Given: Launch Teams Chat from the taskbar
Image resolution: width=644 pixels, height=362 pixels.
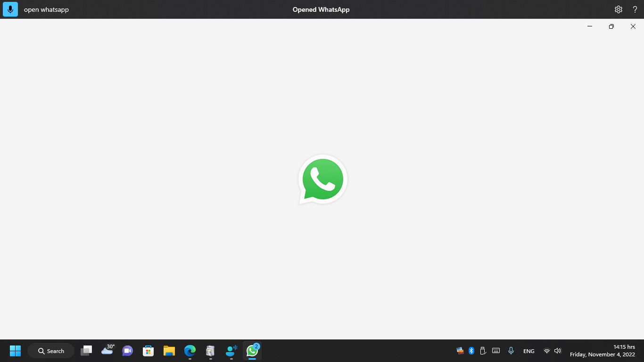Looking at the screenshot, I should (127, 351).
